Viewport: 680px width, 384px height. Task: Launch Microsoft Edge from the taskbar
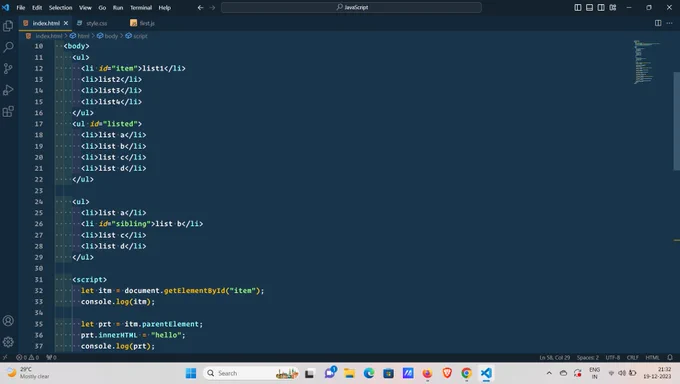pyautogui.click(x=369, y=373)
